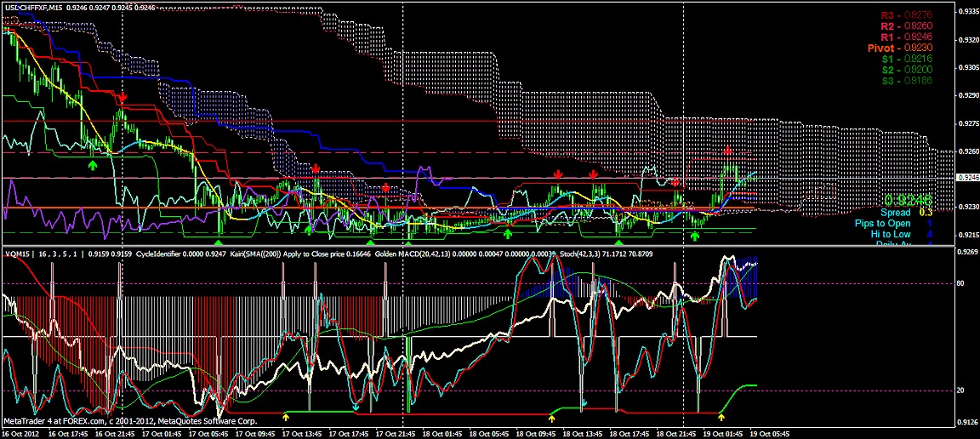Image resolution: width=980 pixels, height=439 pixels.
Task: Select the red sell arrow near the 0.9290 level
Action: pyautogui.click(x=123, y=98)
